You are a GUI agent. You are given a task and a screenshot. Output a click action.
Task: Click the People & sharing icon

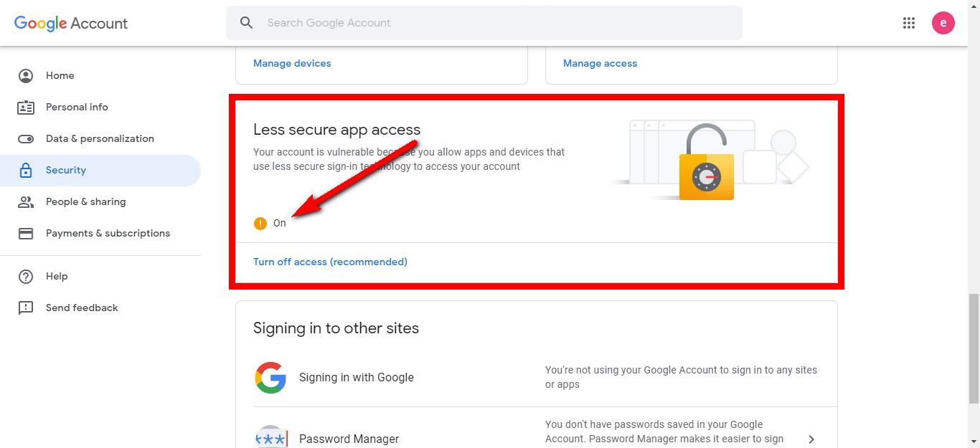coord(26,201)
